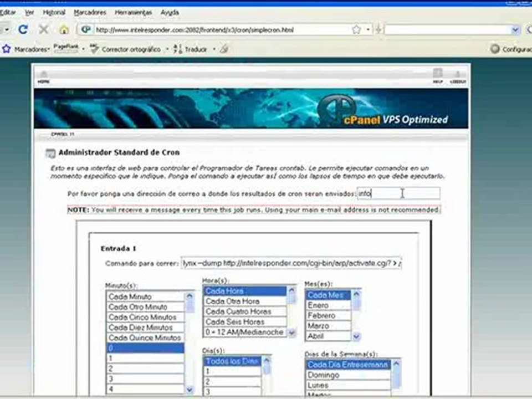Open the Ayuda menu
This screenshot has height=399, width=532.
click(170, 13)
